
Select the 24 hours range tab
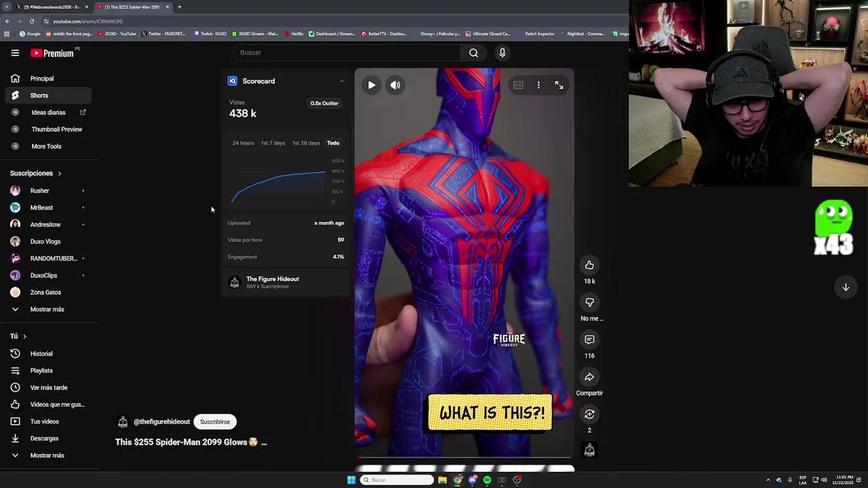243,143
